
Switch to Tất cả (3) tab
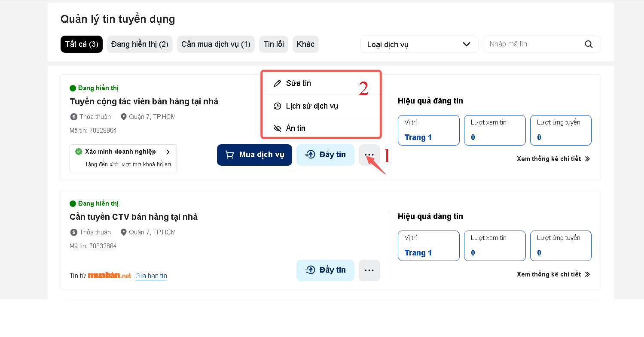(82, 44)
